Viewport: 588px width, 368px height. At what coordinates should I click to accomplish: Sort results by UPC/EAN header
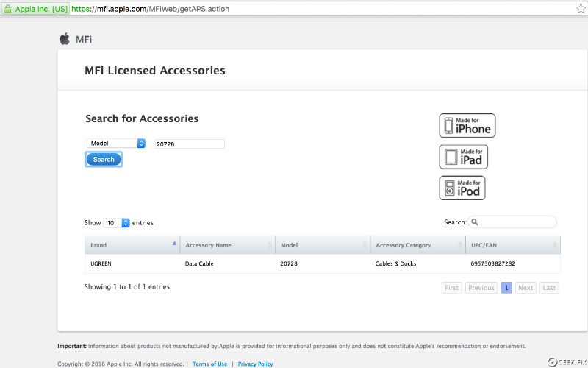click(x=512, y=245)
